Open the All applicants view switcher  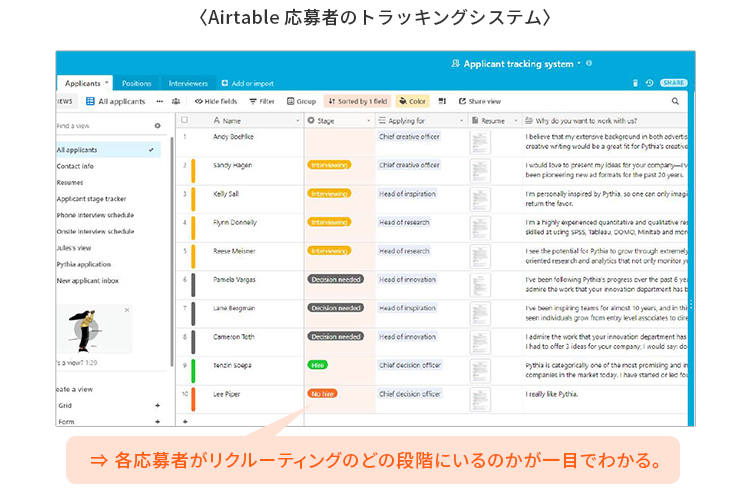tap(116, 101)
